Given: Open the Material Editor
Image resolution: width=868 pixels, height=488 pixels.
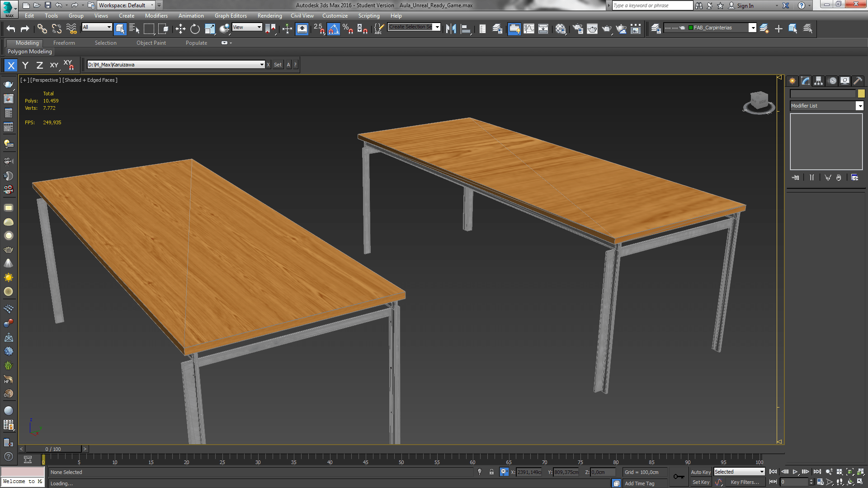Looking at the screenshot, I should click(561, 28).
